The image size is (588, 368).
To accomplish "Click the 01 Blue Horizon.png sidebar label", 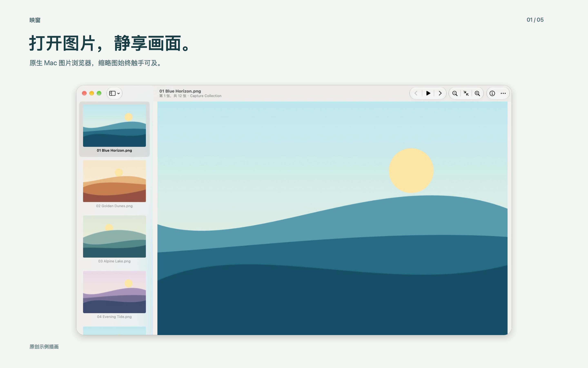I will click(x=115, y=150).
